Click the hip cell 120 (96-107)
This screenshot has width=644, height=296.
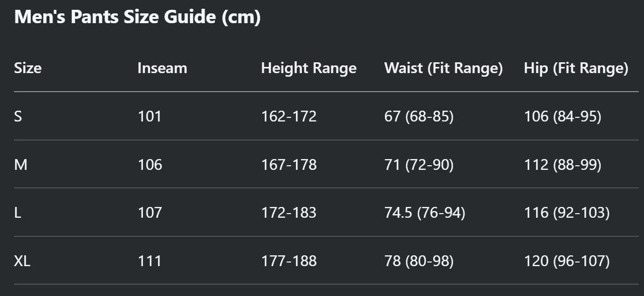pos(567,261)
